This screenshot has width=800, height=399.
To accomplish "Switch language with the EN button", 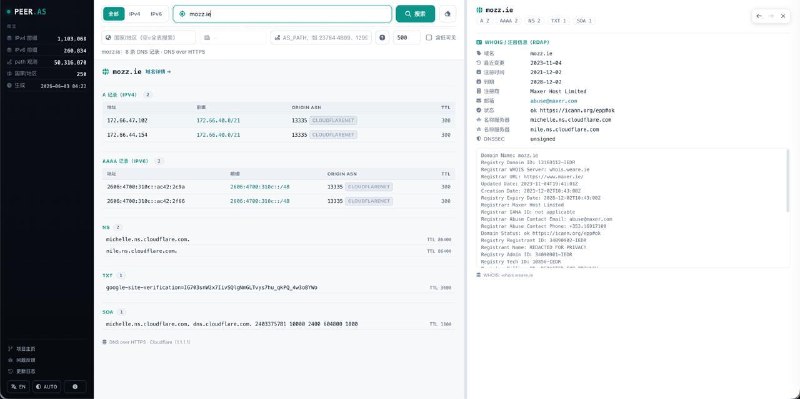I will [18, 387].
